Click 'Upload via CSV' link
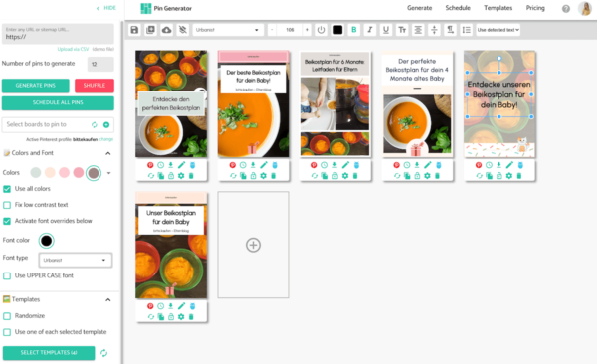Viewport: 597px width, 364px height. coord(73,49)
